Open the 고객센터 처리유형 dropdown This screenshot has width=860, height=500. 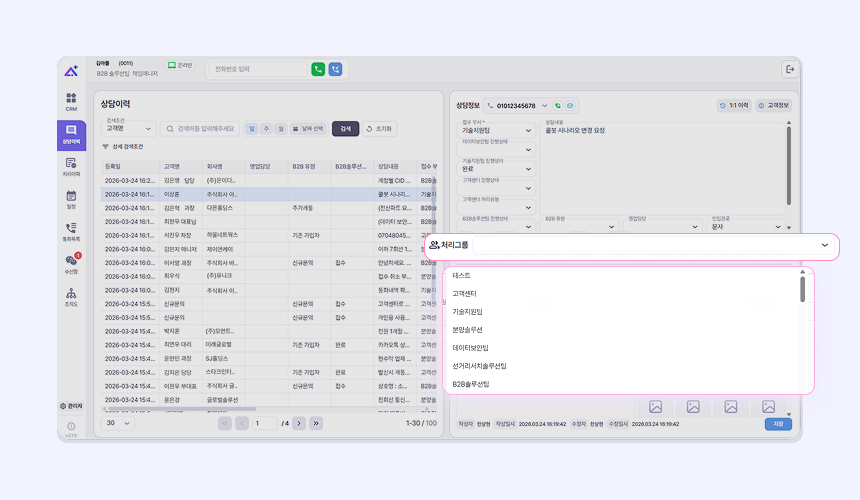[496, 207]
